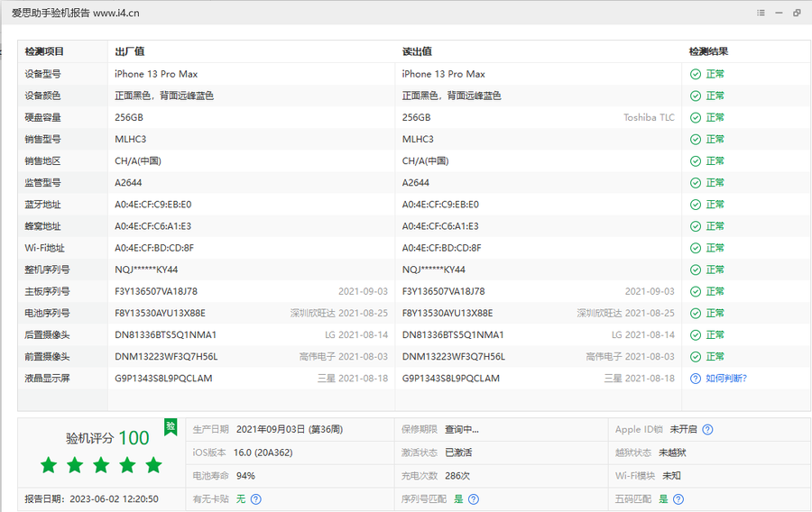The image size is (812, 512).
Task: Select read-out cellular address A0:4E:CF:C6:A1:E3
Action: [x=440, y=226]
